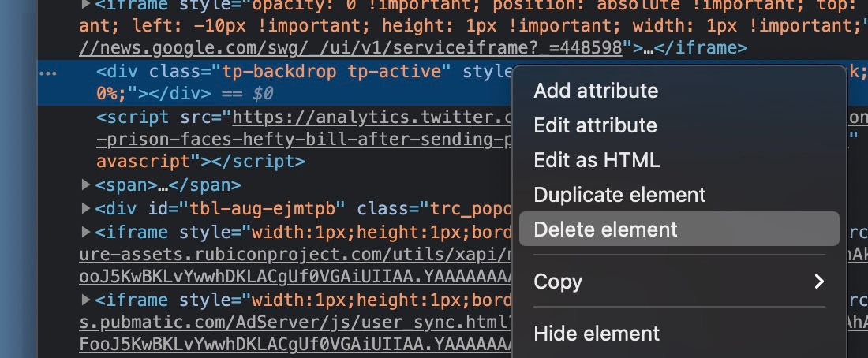The height and width of the screenshot is (358, 868).
Task: Expand the pubmatic iframe node
Action: (x=86, y=300)
